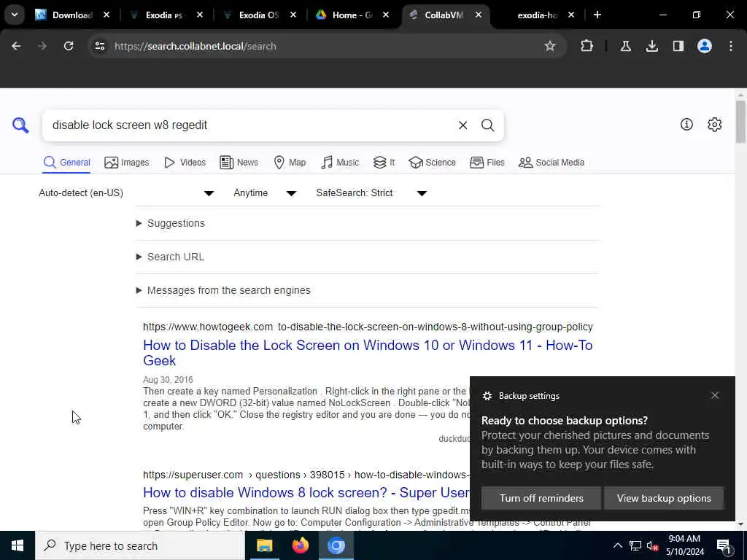The image size is (747, 560).
Task: Switch to the Map search tab
Action: 290,163
